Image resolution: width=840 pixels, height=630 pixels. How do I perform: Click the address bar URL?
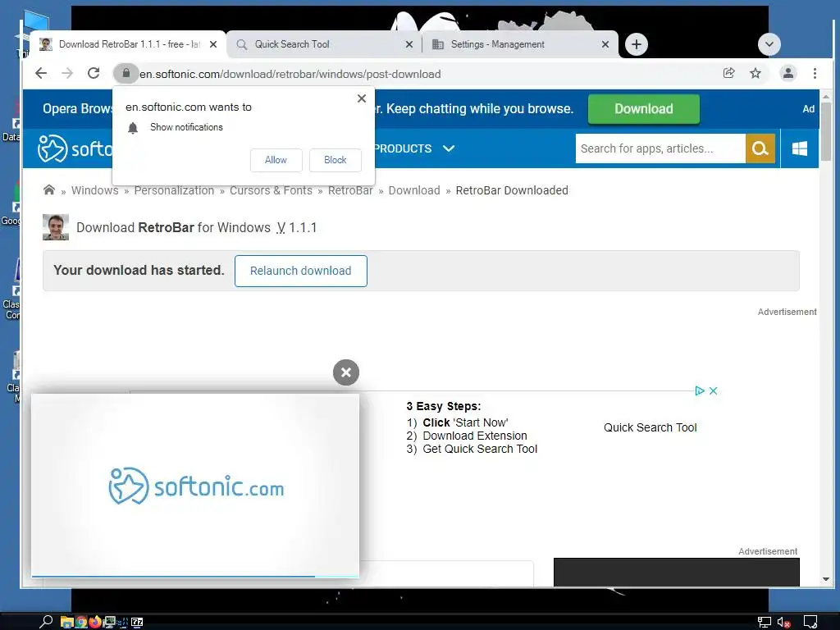click(290, 74)
